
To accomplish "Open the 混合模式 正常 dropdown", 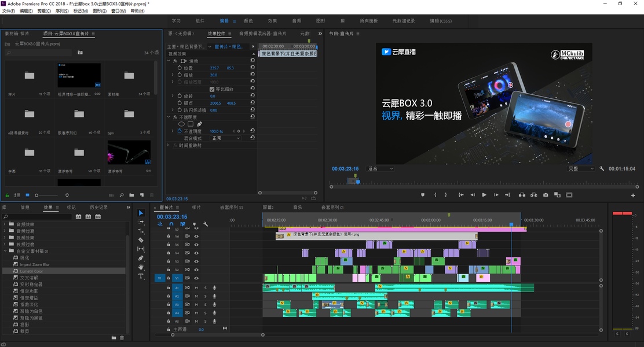I will (x=226, y=138).
